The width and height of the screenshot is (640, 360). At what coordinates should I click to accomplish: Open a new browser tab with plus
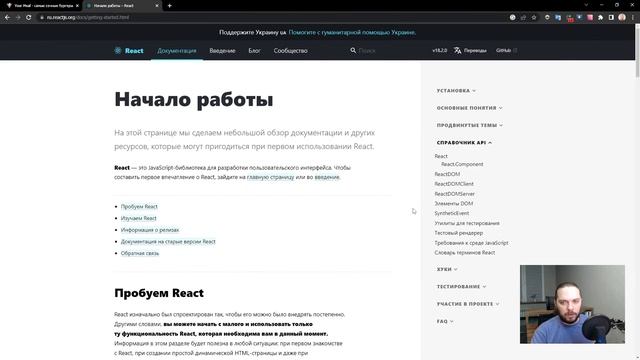[169, 6]
